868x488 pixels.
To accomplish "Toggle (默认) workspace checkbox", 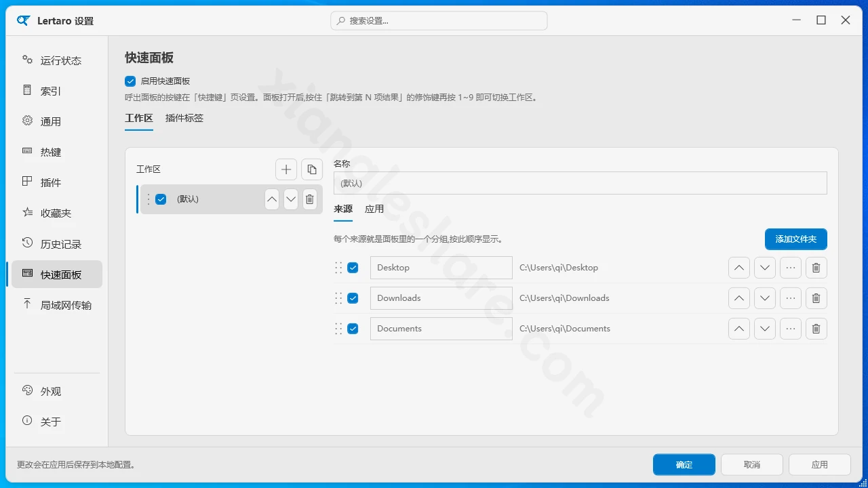I will [x=161, y=199].
